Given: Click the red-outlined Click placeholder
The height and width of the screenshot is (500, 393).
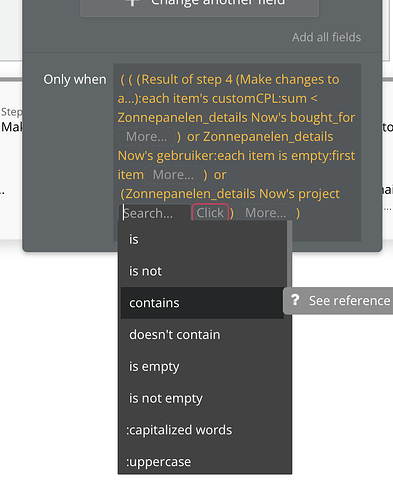Looking at the screenshot, I should point(210,213).
